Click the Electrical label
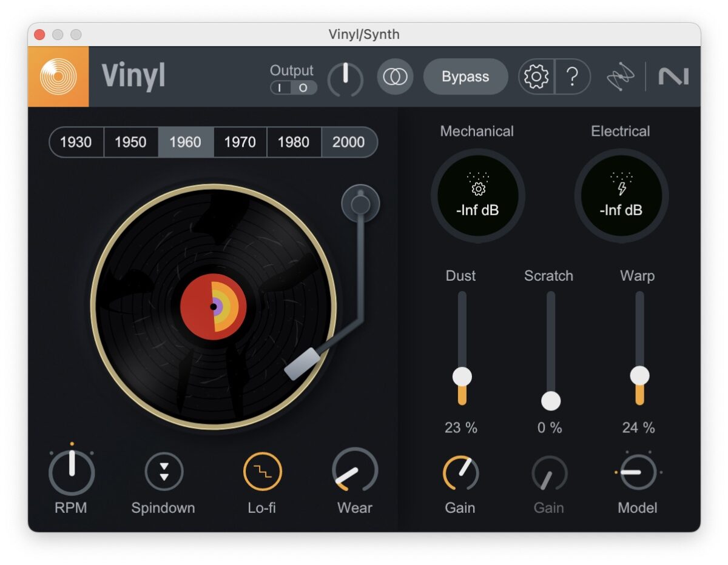Screen dimensions: 728x565 [x=621, y=132]
